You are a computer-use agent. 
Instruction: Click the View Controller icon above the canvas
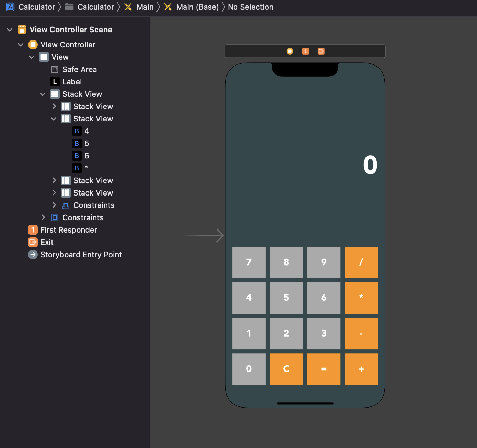tap(290, 51)
